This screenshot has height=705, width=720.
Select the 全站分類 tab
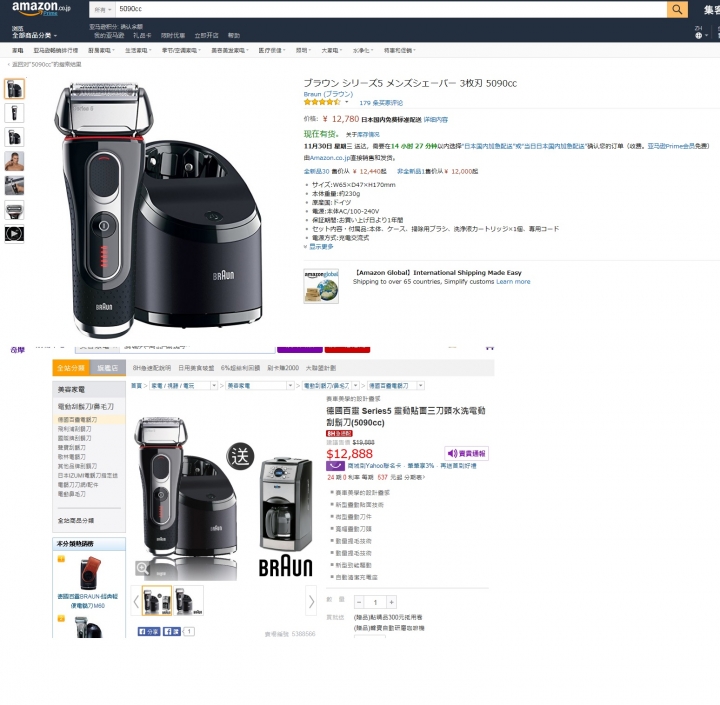coord(70,368)
